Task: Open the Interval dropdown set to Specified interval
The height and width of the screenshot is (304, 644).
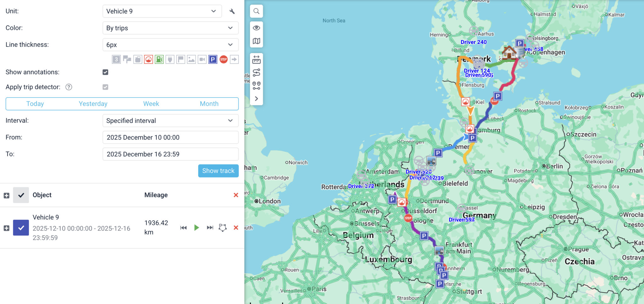Action: (170, 121)
